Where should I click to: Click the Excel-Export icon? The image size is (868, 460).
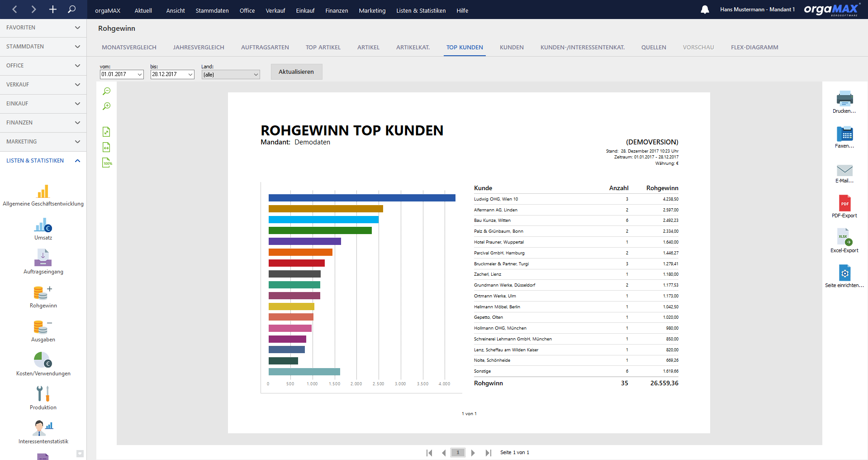[844, 237]
